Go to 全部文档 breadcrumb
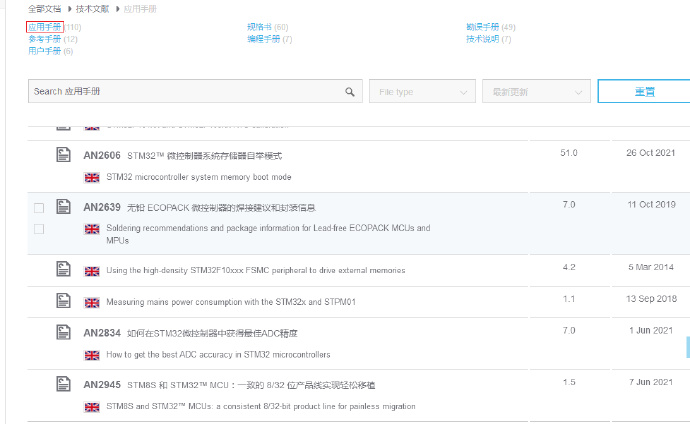The width and height of the screenshot is (690, 424). click(x=44, y=9)
